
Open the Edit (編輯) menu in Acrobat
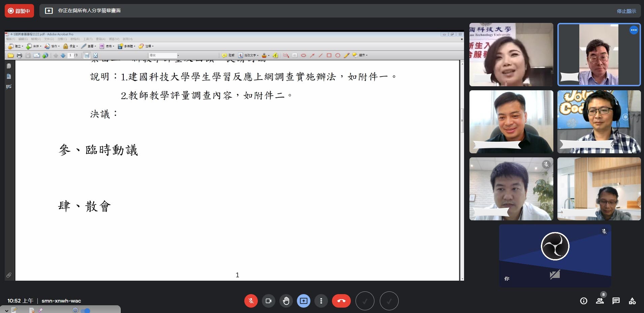coord(23,39)
